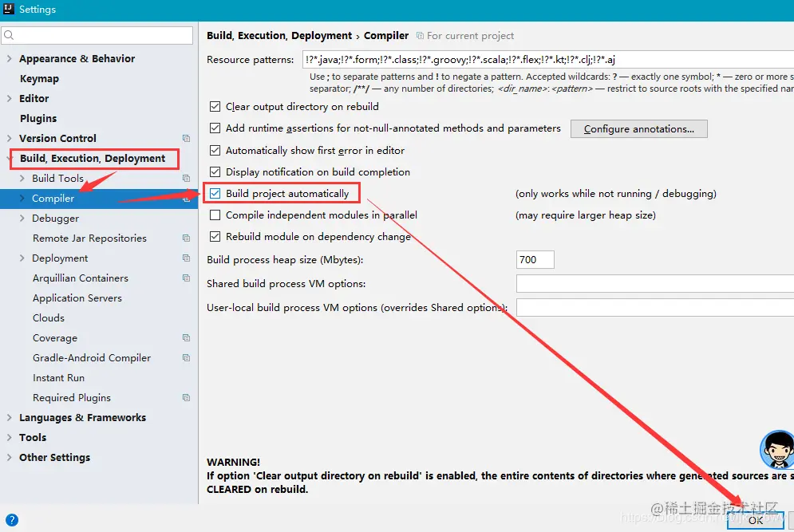Screen dimensions: 794x532
Task: Open the Keymap settings page
Action: (39, 79)
